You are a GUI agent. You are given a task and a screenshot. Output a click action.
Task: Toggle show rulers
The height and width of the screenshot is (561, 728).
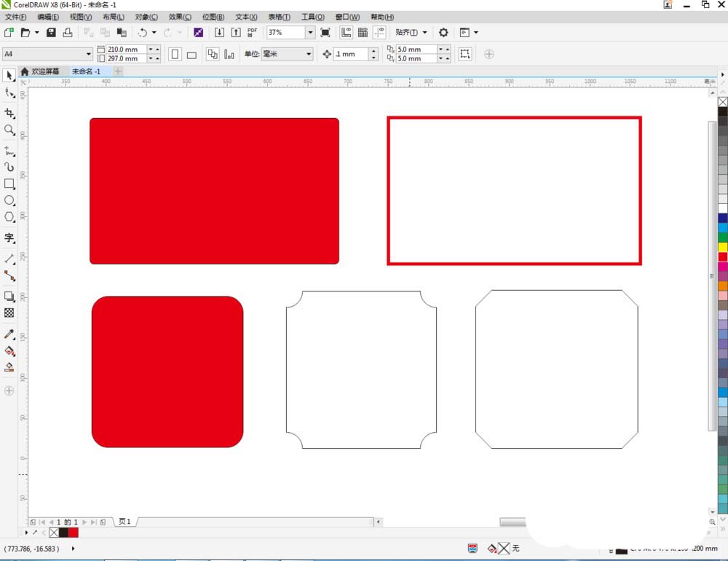coord(347,33)
